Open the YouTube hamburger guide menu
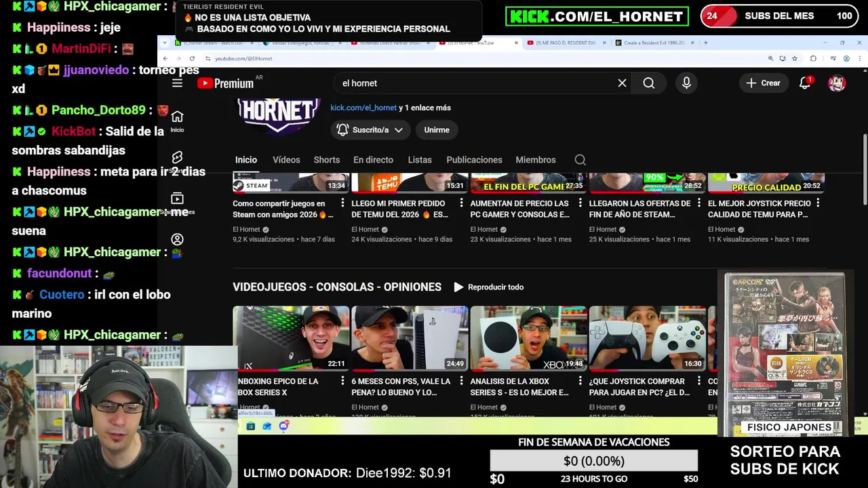 [x=177, y=83]
